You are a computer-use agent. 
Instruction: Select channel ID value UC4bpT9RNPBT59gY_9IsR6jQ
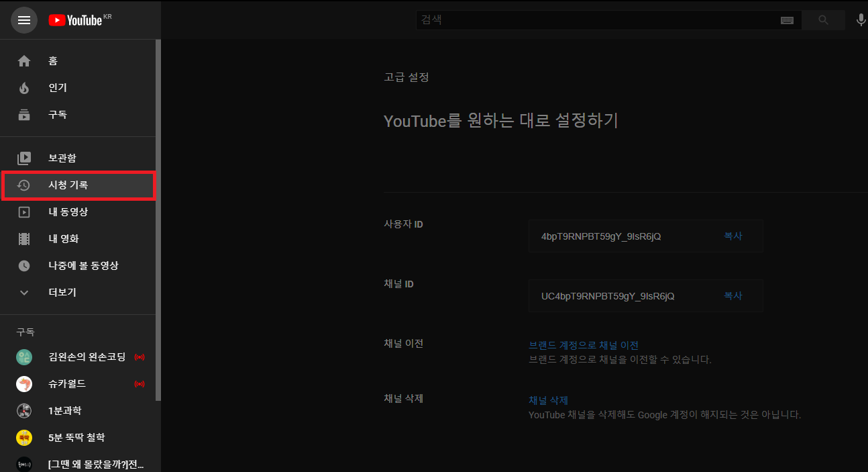[x=608, y=296]
